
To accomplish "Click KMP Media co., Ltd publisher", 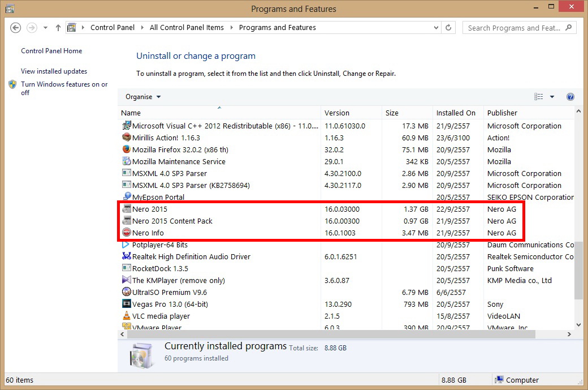I will click(520, 280).
